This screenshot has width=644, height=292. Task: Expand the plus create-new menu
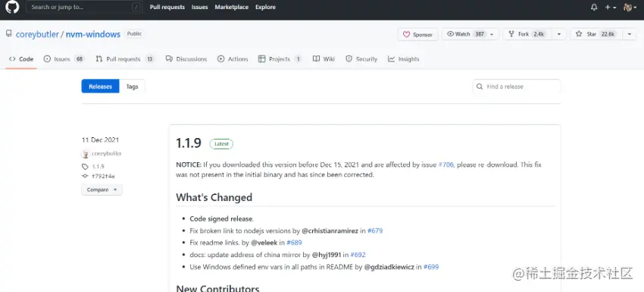coord(611,8)
